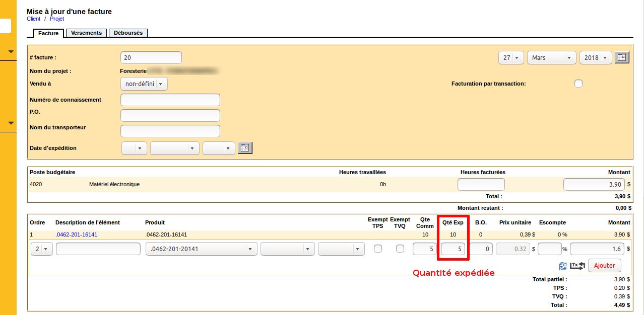This screenshot has width=644, height=315.
Task: Open the day dropdown showing 27
Action: pos(510,57)
